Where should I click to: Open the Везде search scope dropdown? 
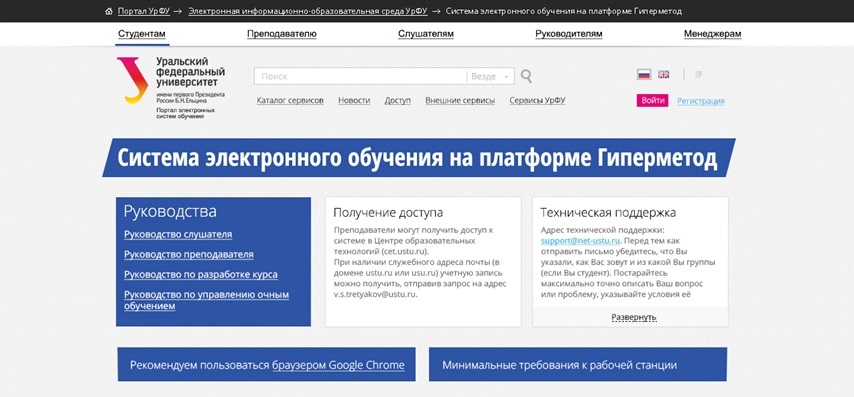(490, 76)
